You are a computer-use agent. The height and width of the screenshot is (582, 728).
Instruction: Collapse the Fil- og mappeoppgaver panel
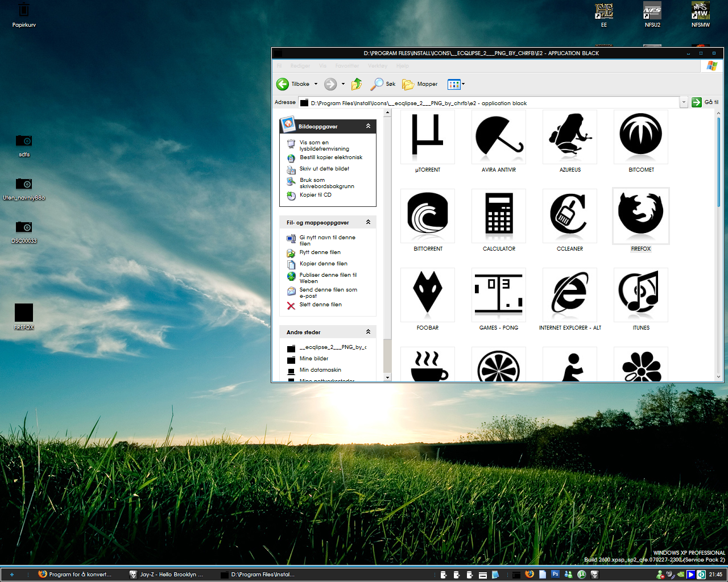368,222
